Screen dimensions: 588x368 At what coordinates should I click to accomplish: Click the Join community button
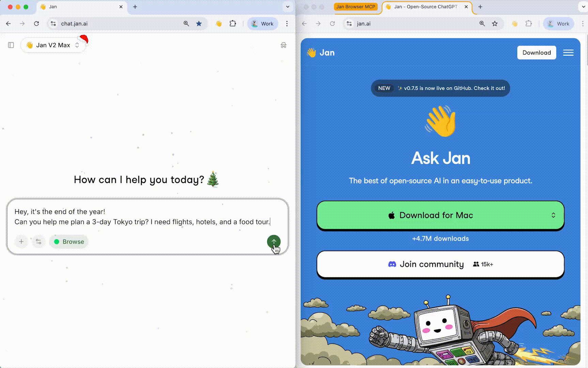tap(440, 264)
